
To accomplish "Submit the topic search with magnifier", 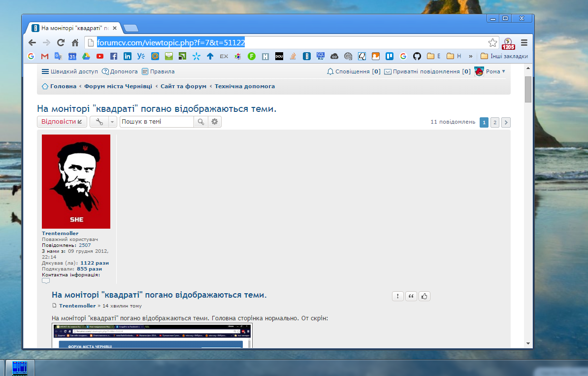I will 201,122.
